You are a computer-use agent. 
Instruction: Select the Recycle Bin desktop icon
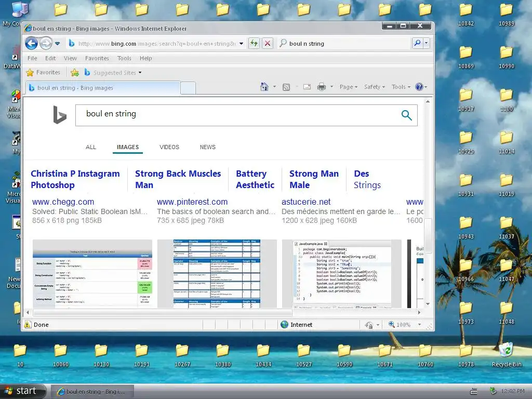click(x=507, y=355)
